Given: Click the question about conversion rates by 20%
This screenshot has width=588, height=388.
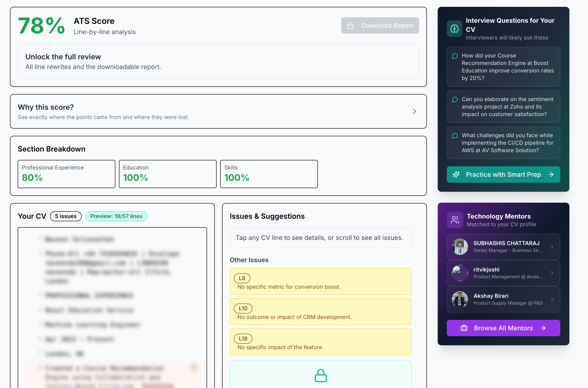Looking at the screenshot, I should click(x=503, y=67).
